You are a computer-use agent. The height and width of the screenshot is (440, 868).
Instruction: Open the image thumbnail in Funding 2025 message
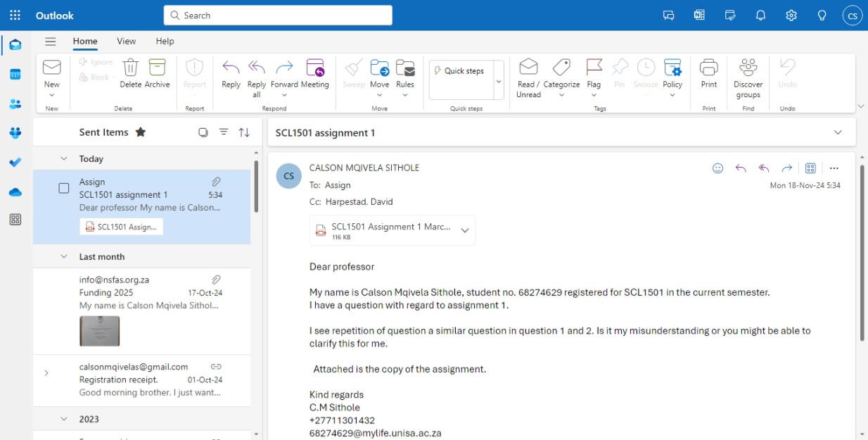pos(99,331)
